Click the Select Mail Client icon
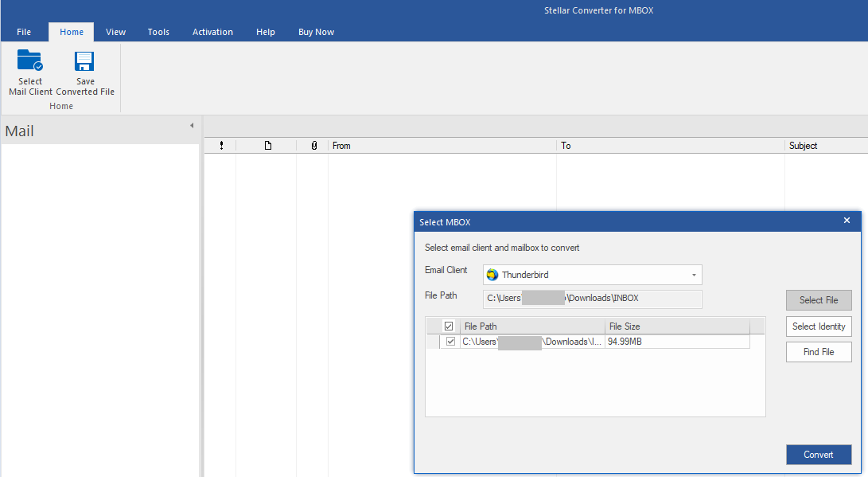 tap(30, 61)
